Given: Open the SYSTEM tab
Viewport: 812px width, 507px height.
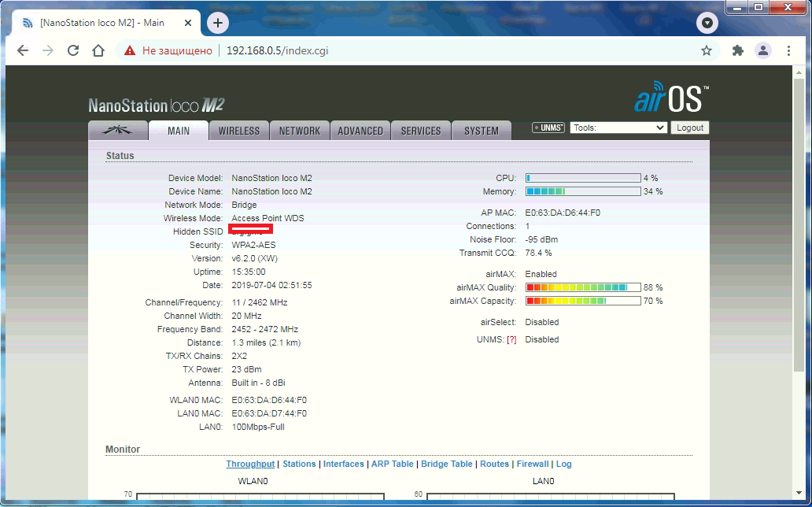Looking at the screenshot, I should (481, 131).
